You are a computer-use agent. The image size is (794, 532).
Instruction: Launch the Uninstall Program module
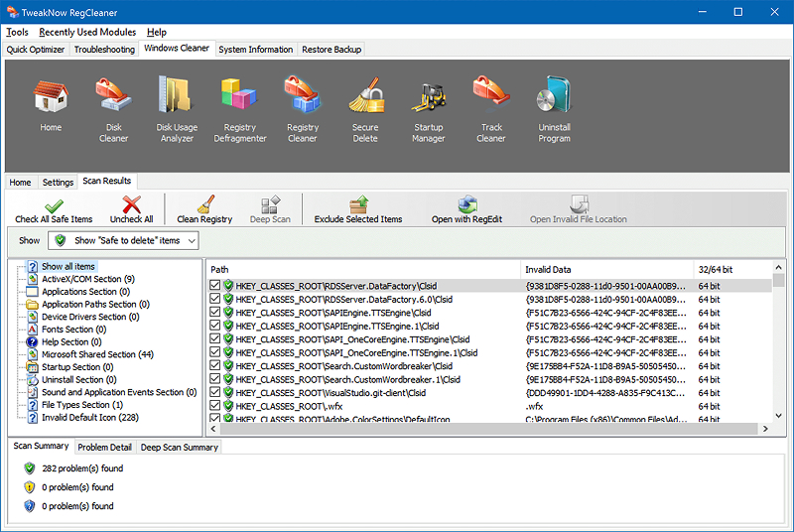click(554, 95)
